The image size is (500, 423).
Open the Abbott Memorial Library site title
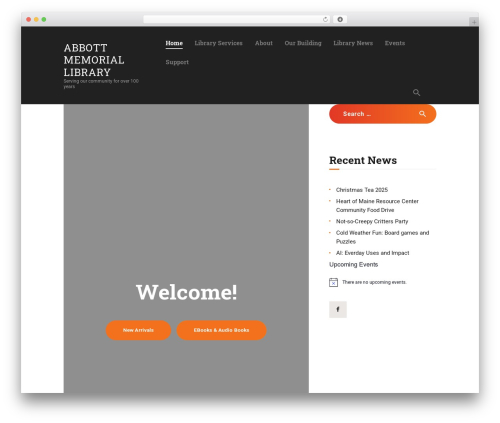[x=94, y=60]
